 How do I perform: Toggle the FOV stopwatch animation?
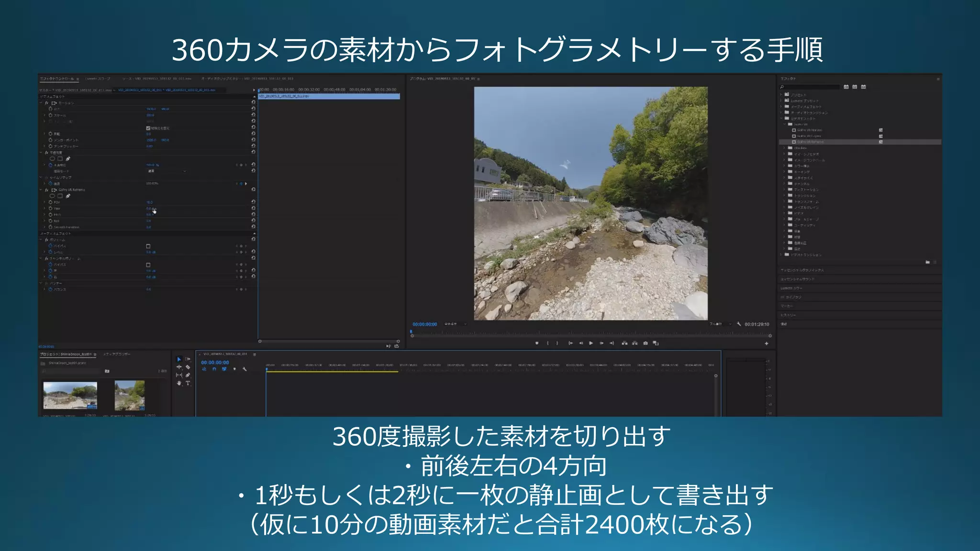tap(50, 202)
